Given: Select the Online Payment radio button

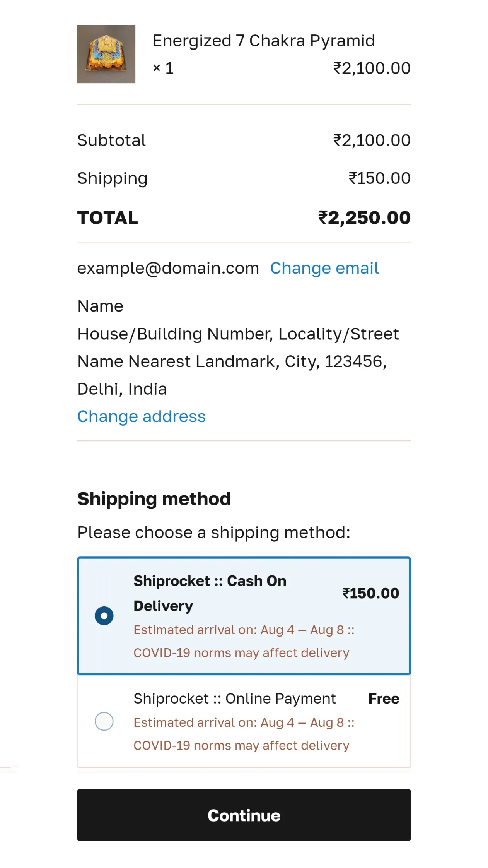Looking at the screenshot, I should [104, 721].
